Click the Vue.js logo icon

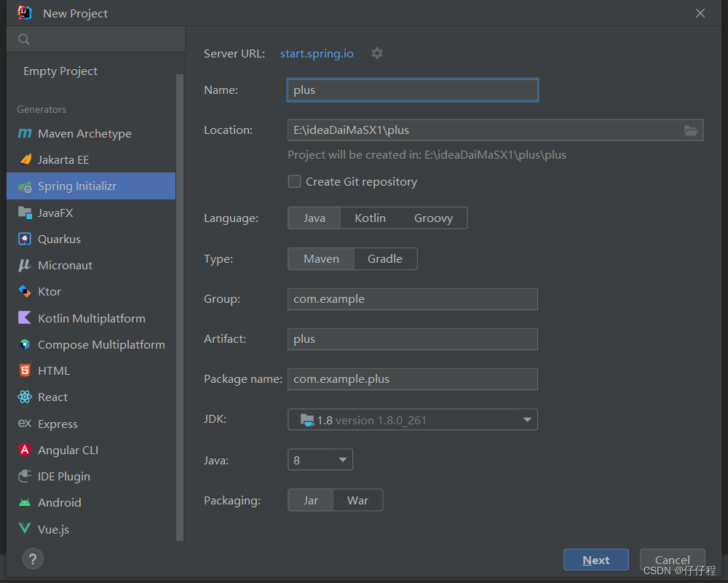(x=25, y=528)
